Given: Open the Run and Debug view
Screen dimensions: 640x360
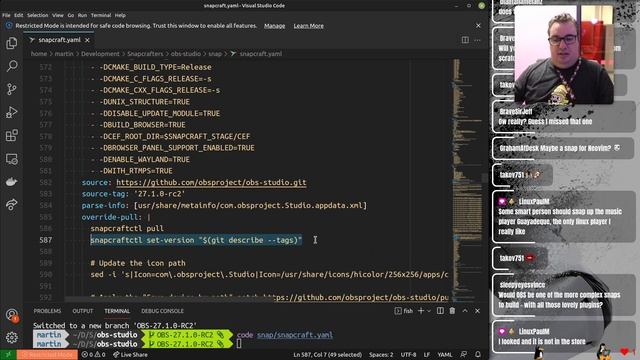Looking at the screenshot, I should coord(11,112).
